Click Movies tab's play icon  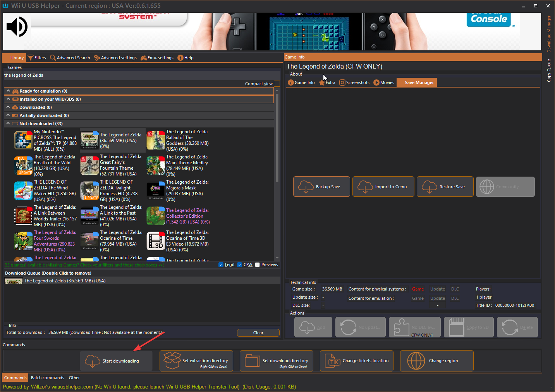[x=376, y=83]
